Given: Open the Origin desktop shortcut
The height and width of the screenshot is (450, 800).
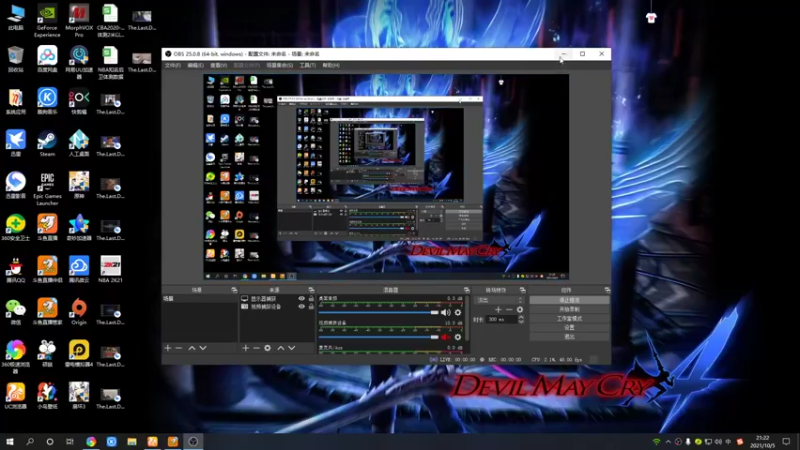Looking at the screenshot, I should click(79, 312).
